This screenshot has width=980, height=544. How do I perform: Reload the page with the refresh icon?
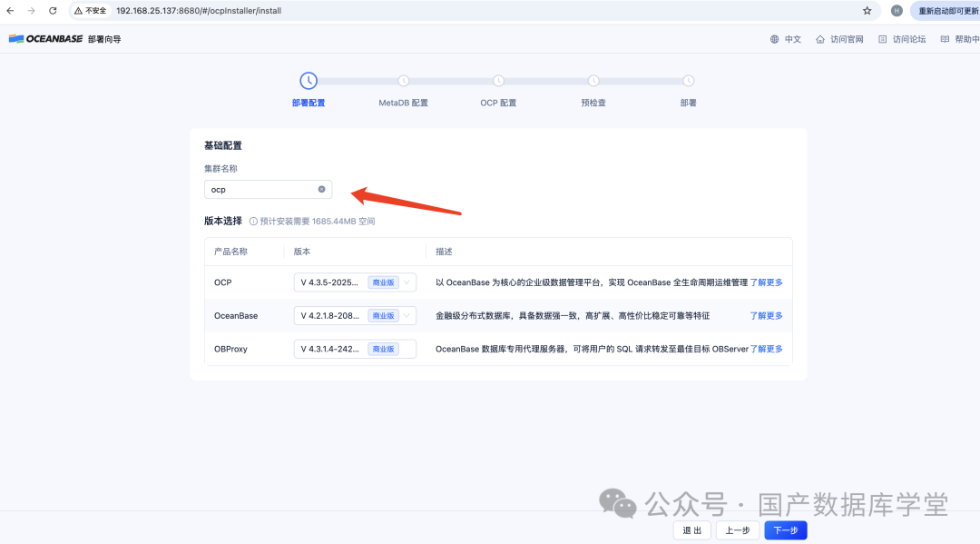tap(53, 11)
